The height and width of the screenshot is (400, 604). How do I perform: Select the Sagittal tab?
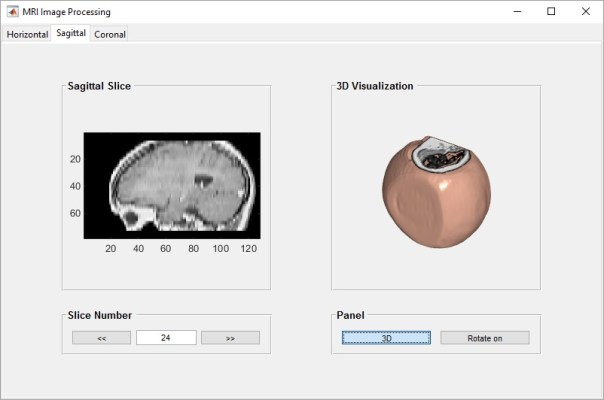click(71, 33)
